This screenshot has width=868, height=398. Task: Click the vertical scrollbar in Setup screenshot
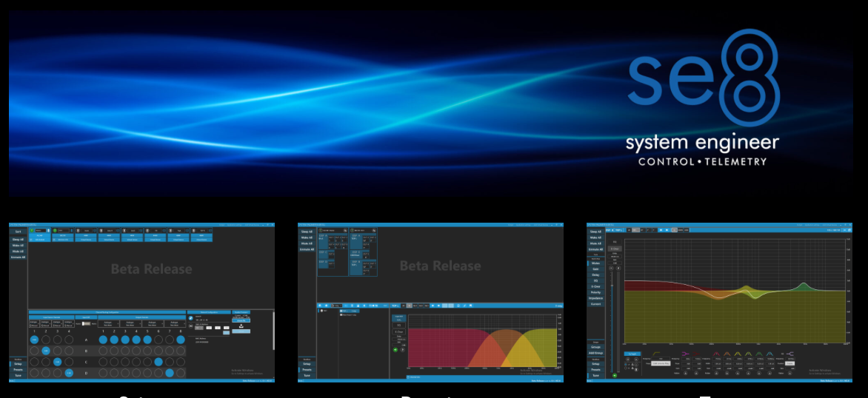[273, 331]
